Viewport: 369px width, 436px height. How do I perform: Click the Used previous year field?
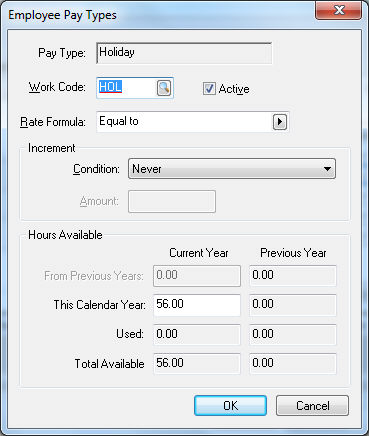tap(293, 334)
